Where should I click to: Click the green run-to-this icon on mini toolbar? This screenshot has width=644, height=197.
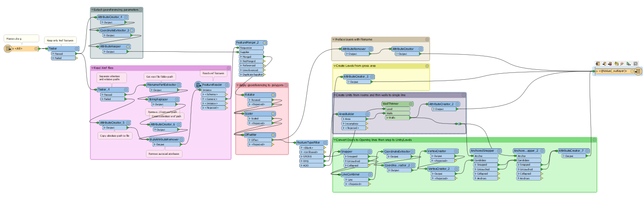pyautogui.click(x=629, y=63)
